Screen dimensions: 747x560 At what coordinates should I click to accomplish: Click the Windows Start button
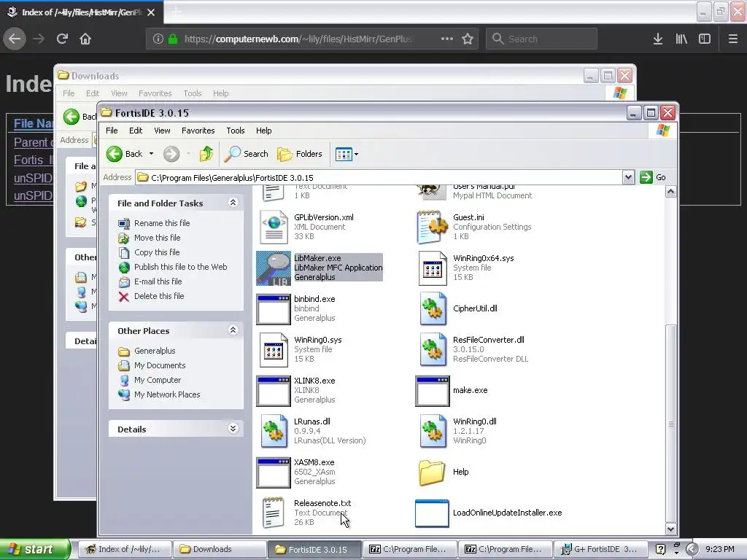click(x=34, y=550)
